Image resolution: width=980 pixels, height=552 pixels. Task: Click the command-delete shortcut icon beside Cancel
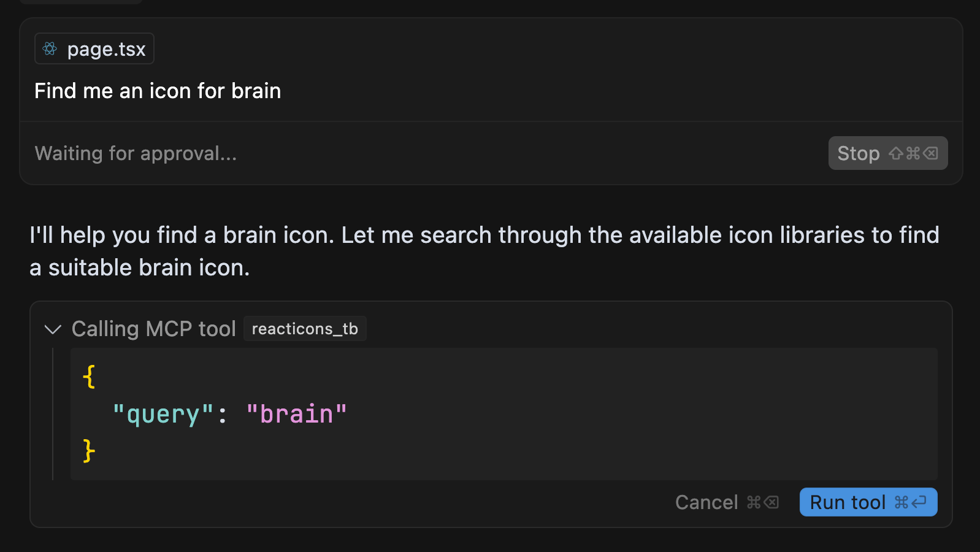click(x=763, y=502)
